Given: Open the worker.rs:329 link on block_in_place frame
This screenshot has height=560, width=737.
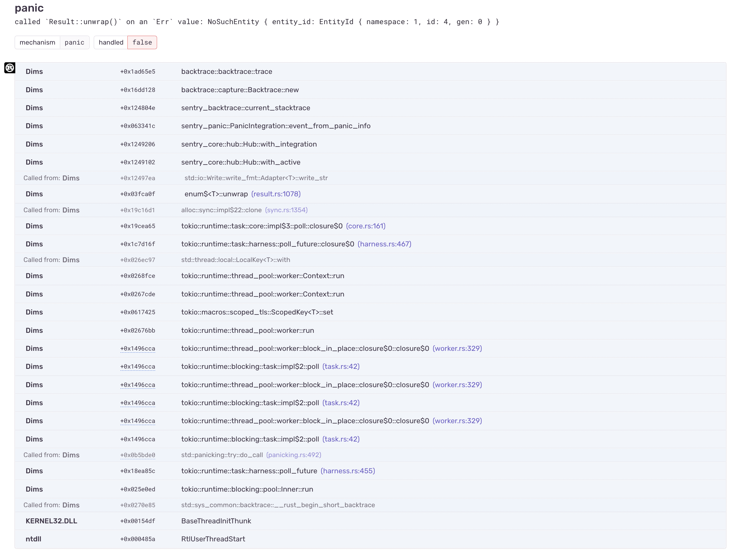Looking at the screenshot, I should [457, 348].
